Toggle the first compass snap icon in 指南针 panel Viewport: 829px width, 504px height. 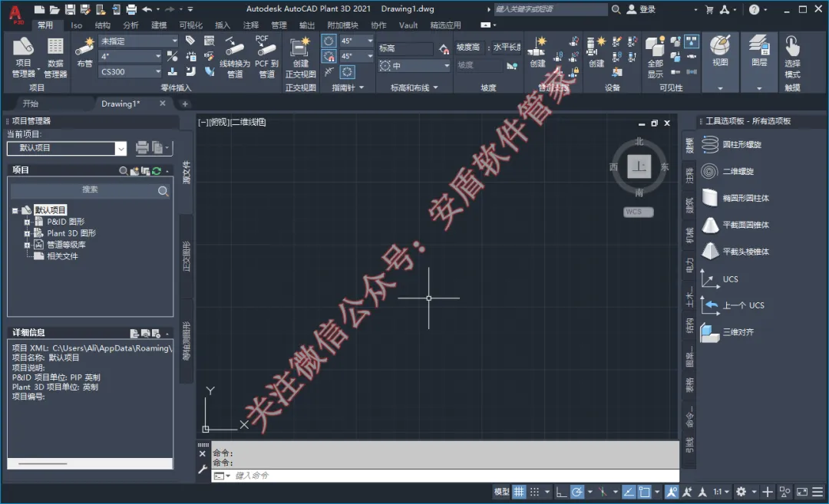329,41
